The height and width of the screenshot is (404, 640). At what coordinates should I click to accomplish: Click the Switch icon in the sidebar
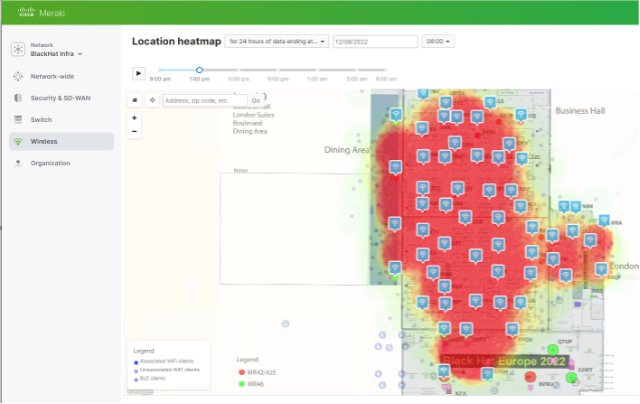pyautogui.click(x=18, y=120)
